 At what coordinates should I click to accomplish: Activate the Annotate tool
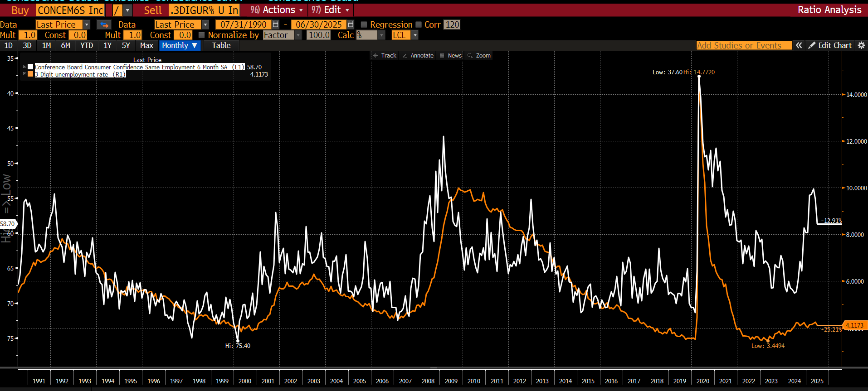418,55
